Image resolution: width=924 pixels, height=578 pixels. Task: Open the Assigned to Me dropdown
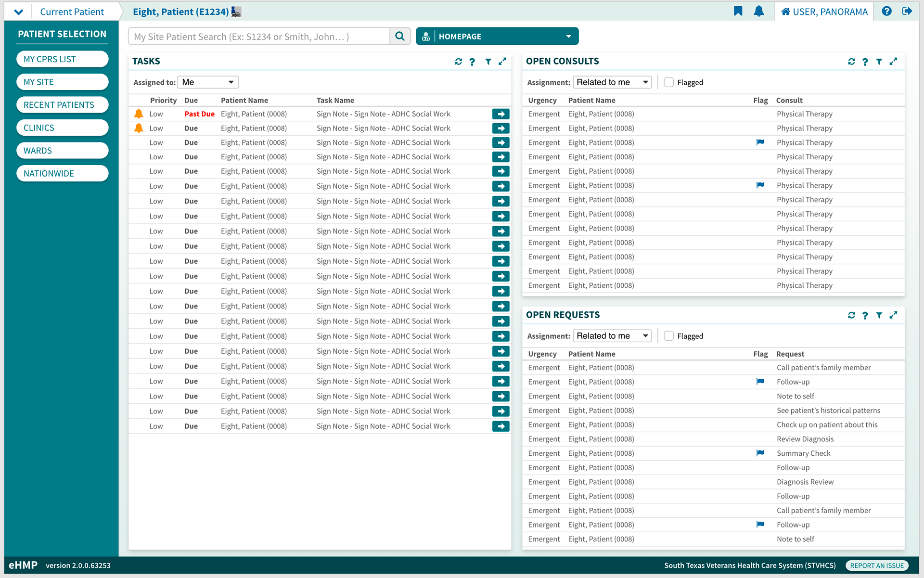click(x=208, y=82)
